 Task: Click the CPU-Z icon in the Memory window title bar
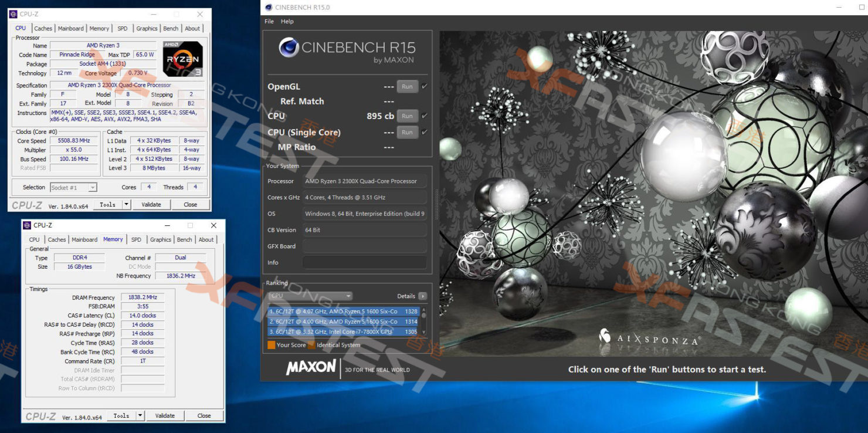click(28, 225)
